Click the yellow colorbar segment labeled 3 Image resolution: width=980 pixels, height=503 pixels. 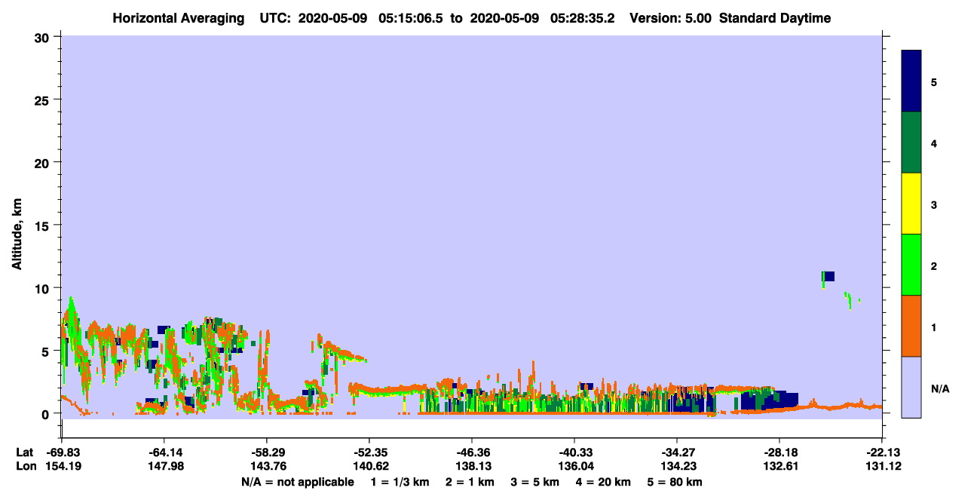point(911,204)
